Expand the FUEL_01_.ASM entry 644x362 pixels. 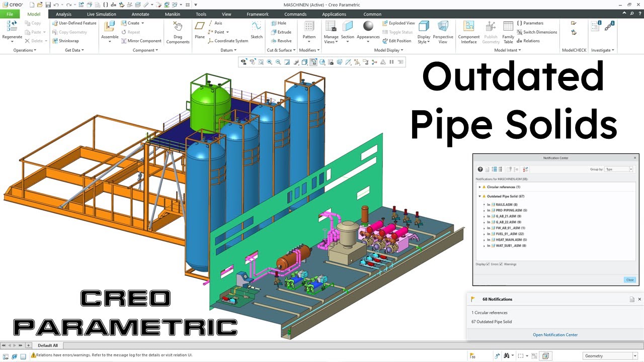485,234
